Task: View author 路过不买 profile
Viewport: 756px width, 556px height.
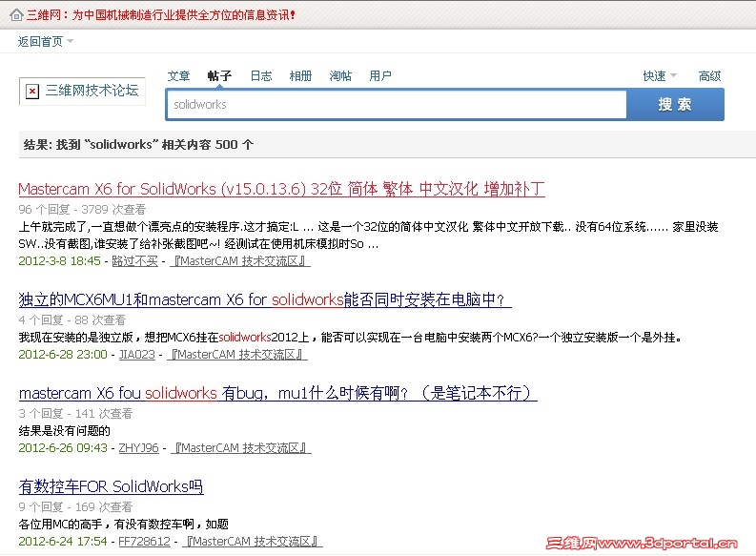Action: 135,261
